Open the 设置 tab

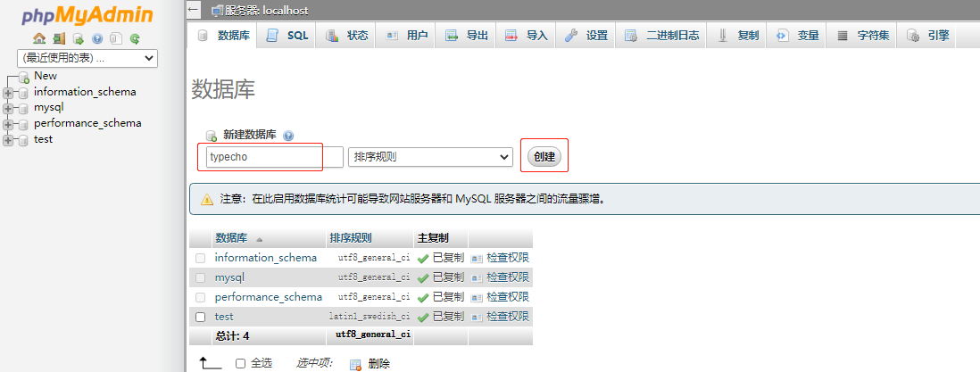click(585, 36)
